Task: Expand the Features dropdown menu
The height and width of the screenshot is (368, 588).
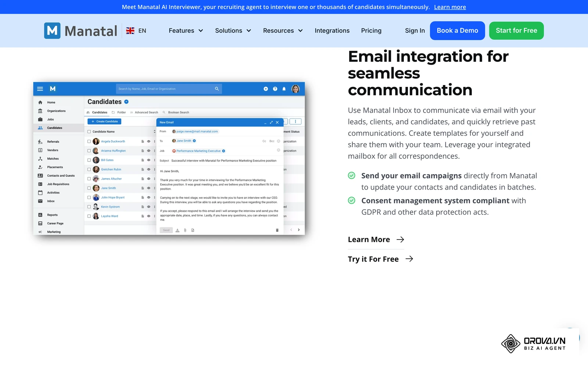Action: click(x=186, y=31)
